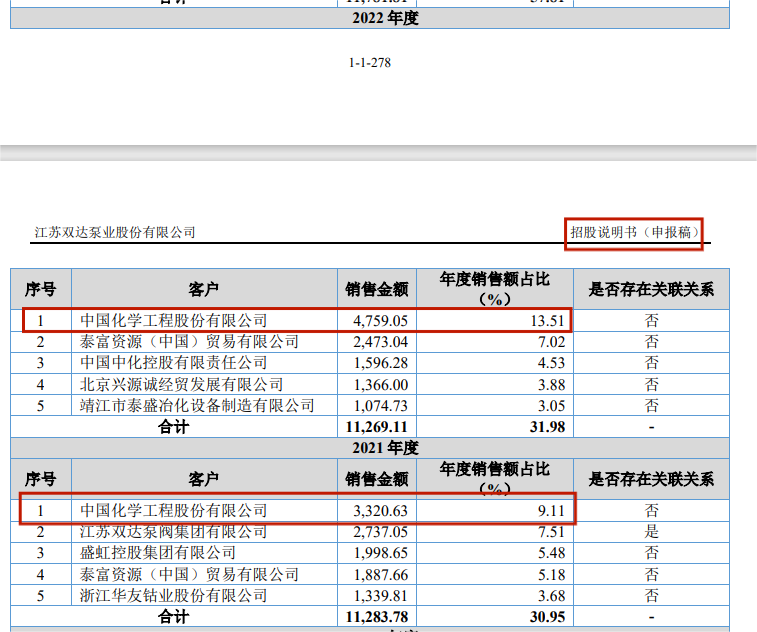Click related-party value "是"
Image resolution: width=757 pixels, height=632 pixels.
click(x=651, y=532)
